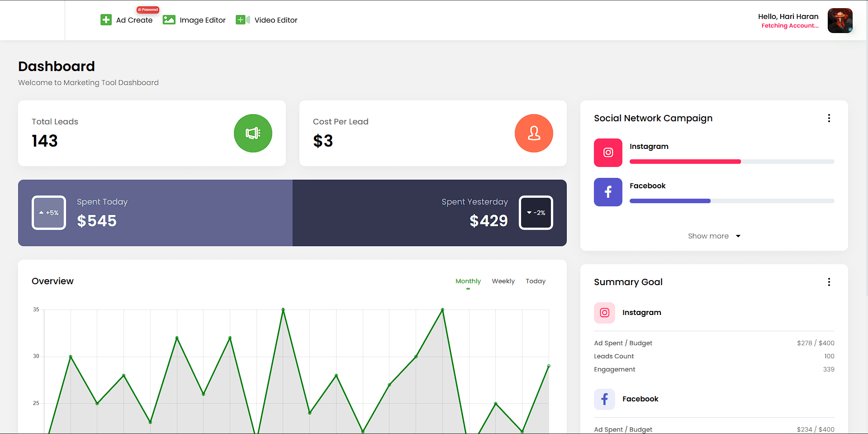Click Facebook icon in Social Network Campaign
This screenshot has height=434, width=868.
pyautogui.click(x=608, y=192)
